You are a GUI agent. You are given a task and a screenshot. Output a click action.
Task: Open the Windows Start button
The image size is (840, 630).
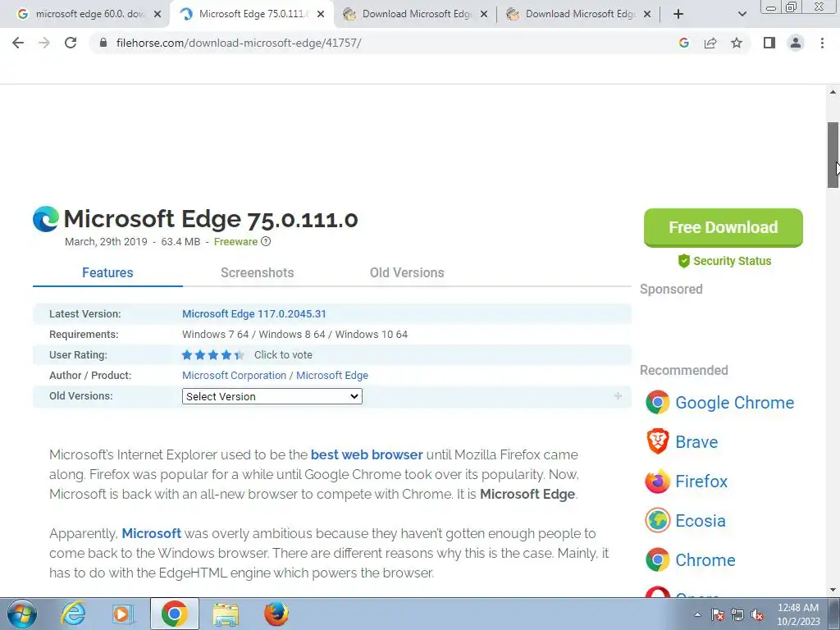pyautogui.click(x=22, y=614)
